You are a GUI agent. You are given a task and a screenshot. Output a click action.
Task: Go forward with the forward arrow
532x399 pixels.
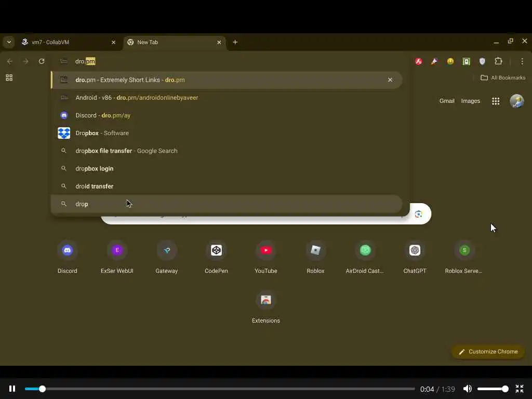click(25, 61)
